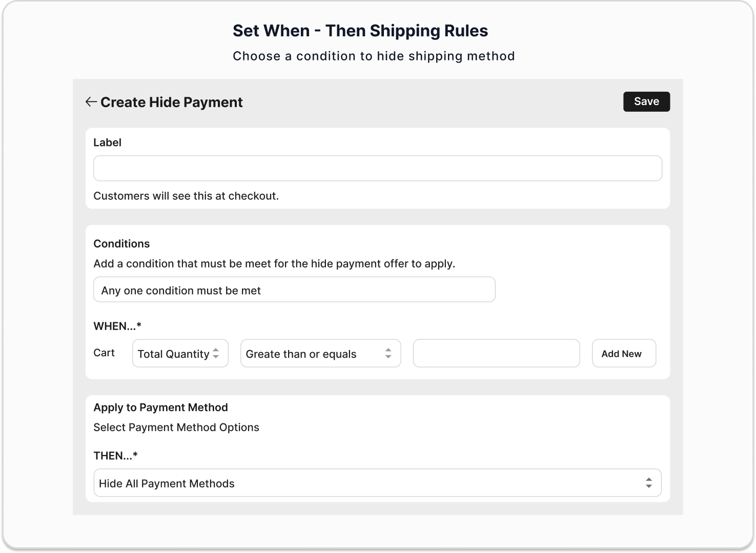Click the empty quantity value field

tap(496, 353)
